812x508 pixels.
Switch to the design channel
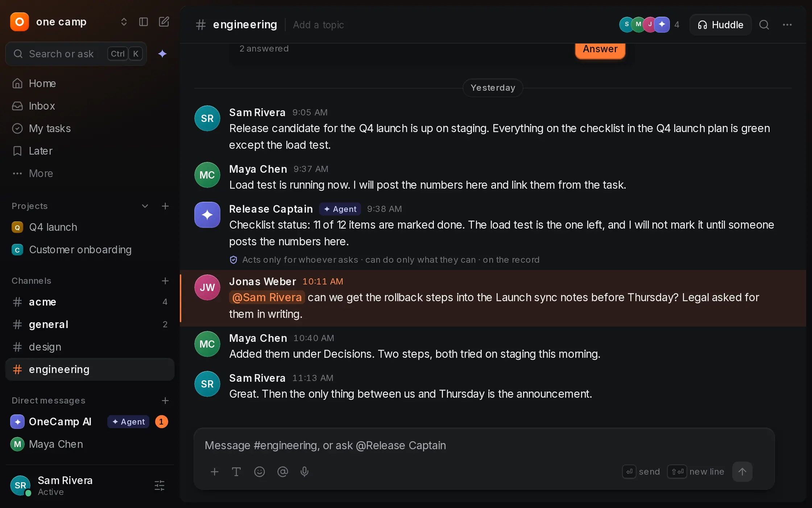(x=90, y=347)
